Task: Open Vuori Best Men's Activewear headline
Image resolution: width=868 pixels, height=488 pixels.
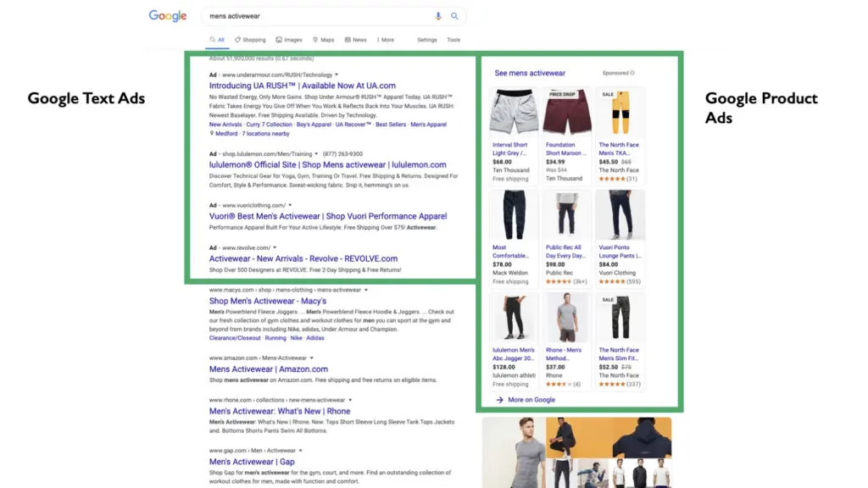Action: click(x=328, y=216)
